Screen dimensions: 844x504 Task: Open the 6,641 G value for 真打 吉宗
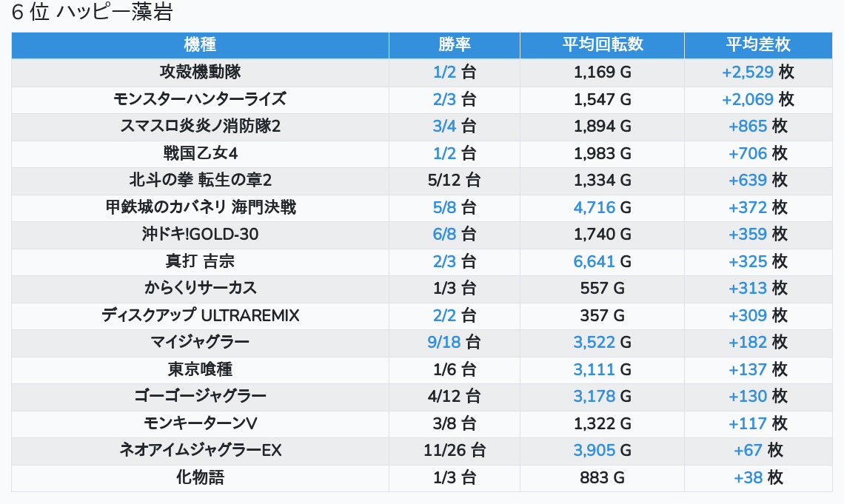pos(595,261)
